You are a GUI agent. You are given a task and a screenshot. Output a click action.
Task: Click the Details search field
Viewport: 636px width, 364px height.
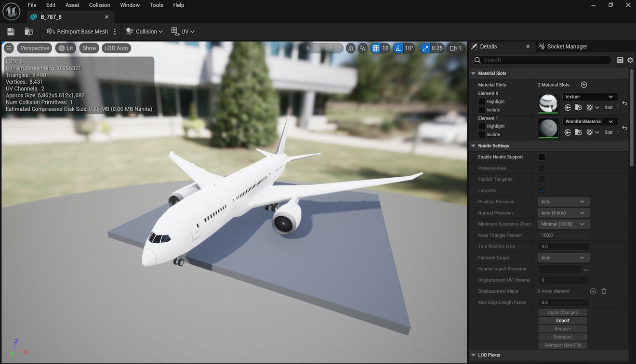tap(542, 60)
